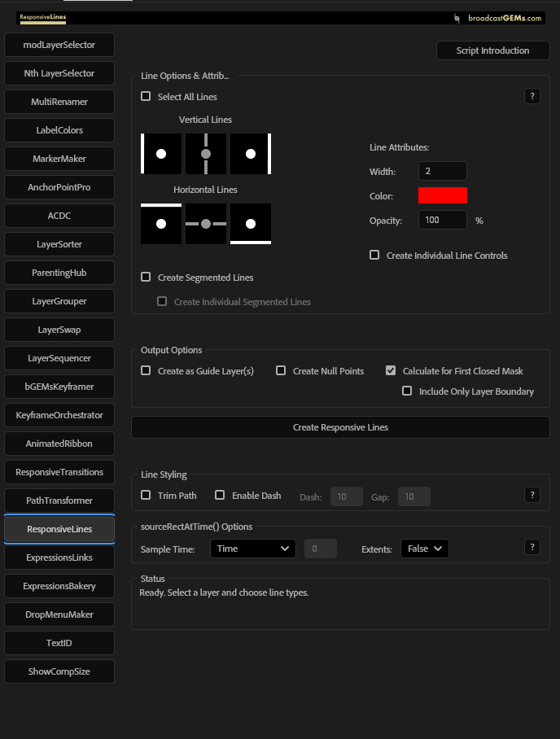The height and width of the screenshot is (739, 560).
Task: Switch to the PathTransformer script tab
Action: pyautogui.click(x=59, y=501)
